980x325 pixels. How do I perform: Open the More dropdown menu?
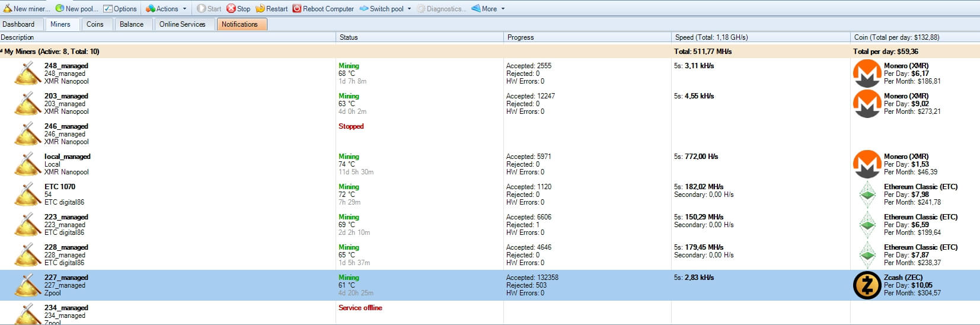pyautogui.click(x=489, y=8)
